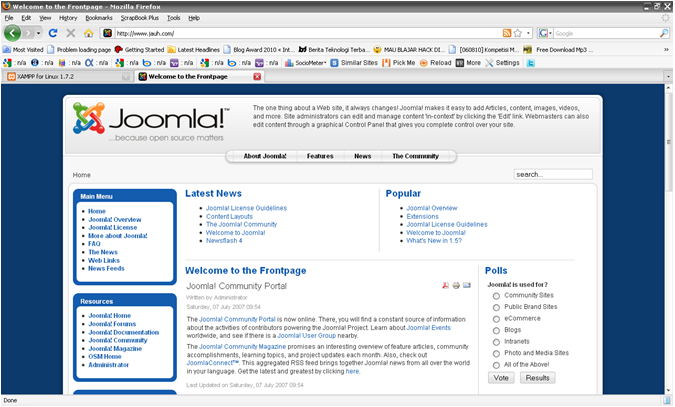Image resolution: width=675 pixels, height=407 pixels.
Task: Select the All of the Above! poll option
Action: [496, 365]
